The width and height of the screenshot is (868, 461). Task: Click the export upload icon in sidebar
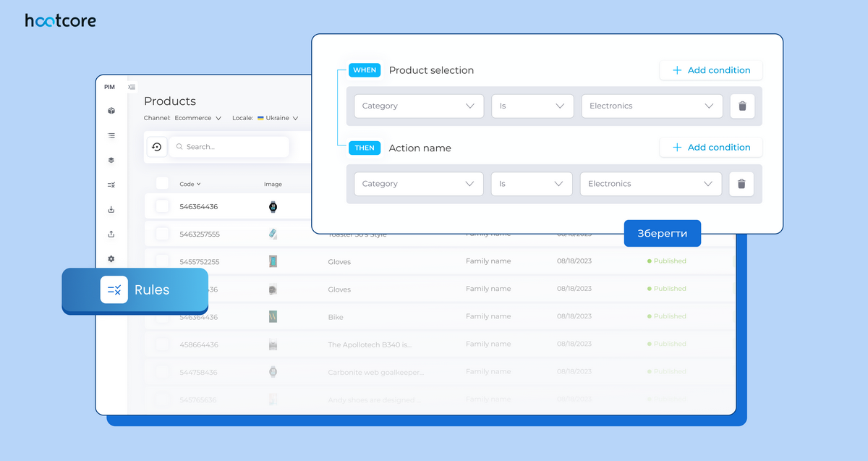point(111,234)
